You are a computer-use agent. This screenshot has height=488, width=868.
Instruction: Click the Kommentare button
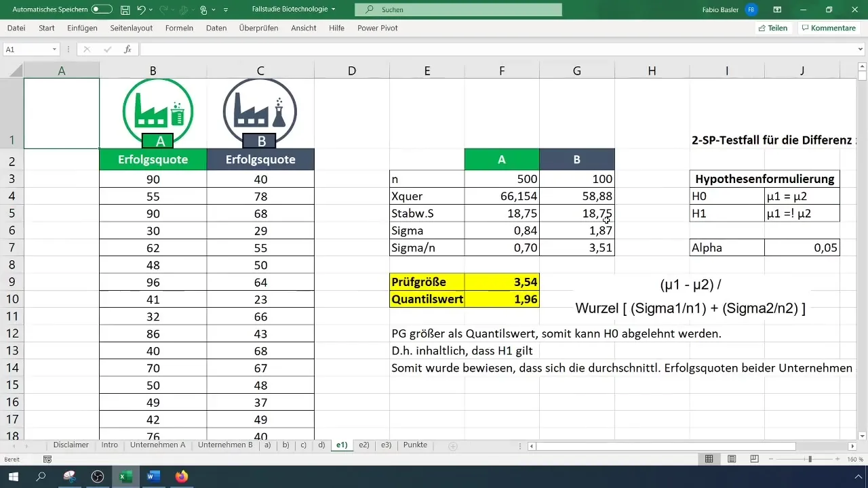tap(828, 28)
